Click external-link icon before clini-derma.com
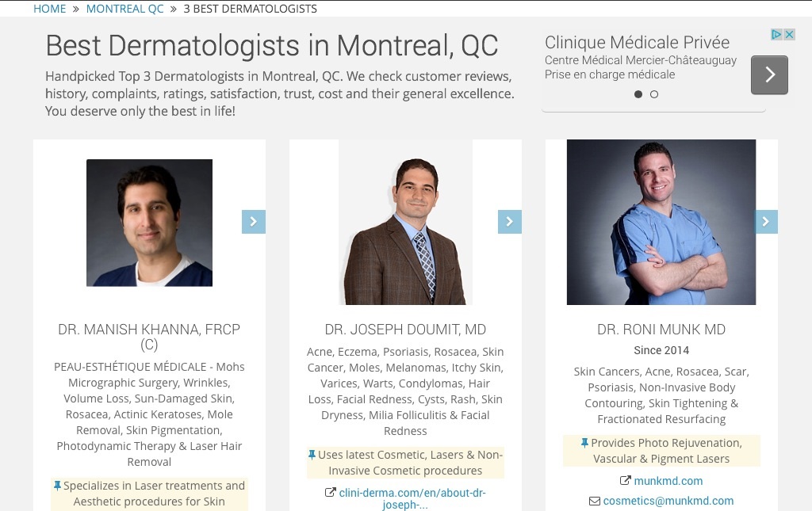The height and width of the screenshot is (511, 812). 331,493
